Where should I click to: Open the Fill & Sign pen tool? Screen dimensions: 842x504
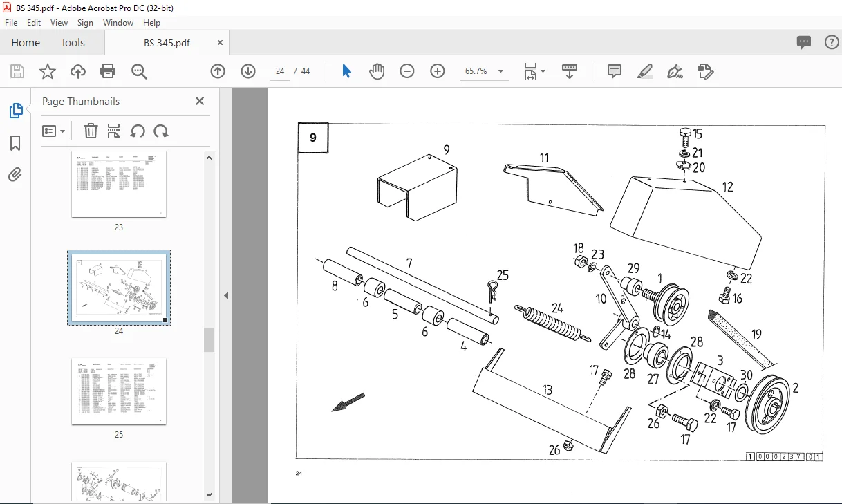pyautogui.click(x=675, y=71)
